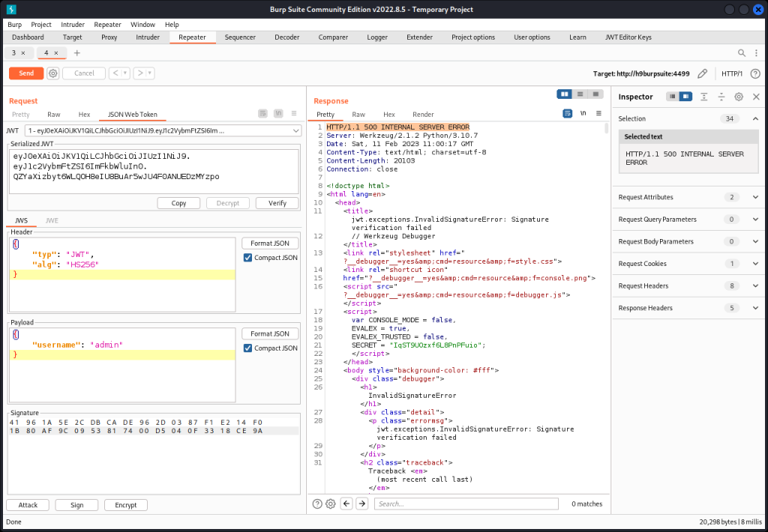Click the Encrypt button

(126, 505)
